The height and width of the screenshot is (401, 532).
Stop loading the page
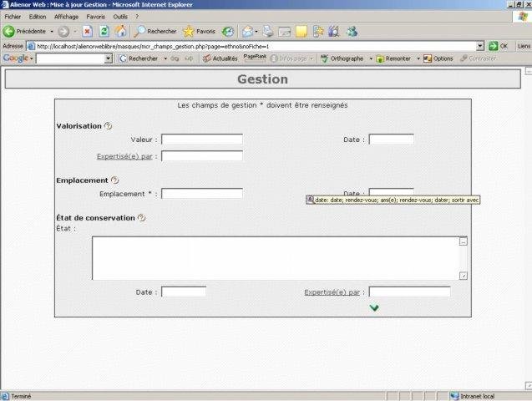pyautogui.click(x=87, y=32)
